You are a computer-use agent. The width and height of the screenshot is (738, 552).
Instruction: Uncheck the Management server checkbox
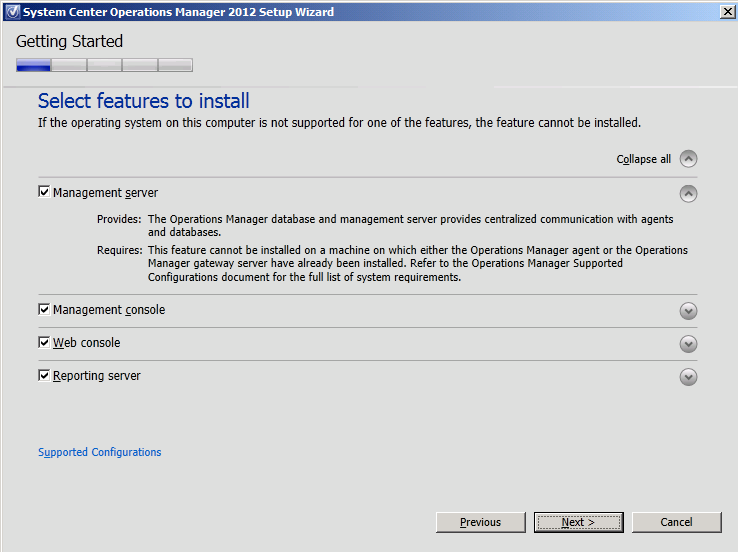click(x=44, y=192)
